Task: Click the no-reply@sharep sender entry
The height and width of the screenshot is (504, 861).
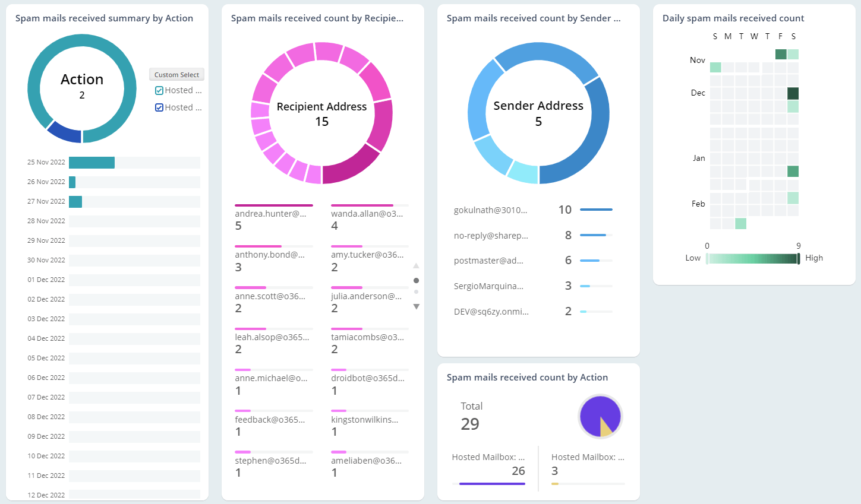Action: tap(491, 235)
